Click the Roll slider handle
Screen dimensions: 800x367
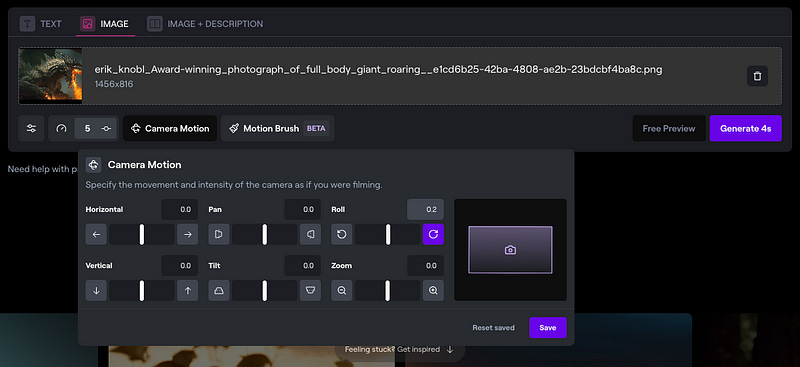(x=388, y=234)
